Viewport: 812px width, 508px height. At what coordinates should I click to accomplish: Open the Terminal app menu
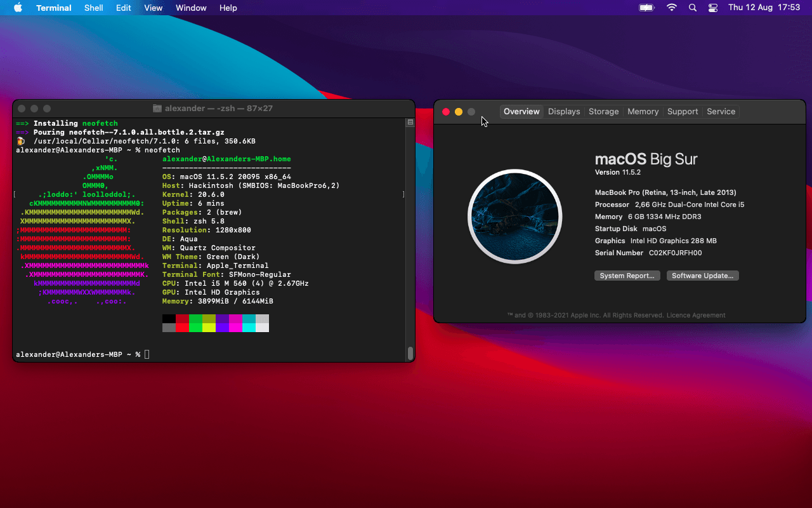coord(54,8)
